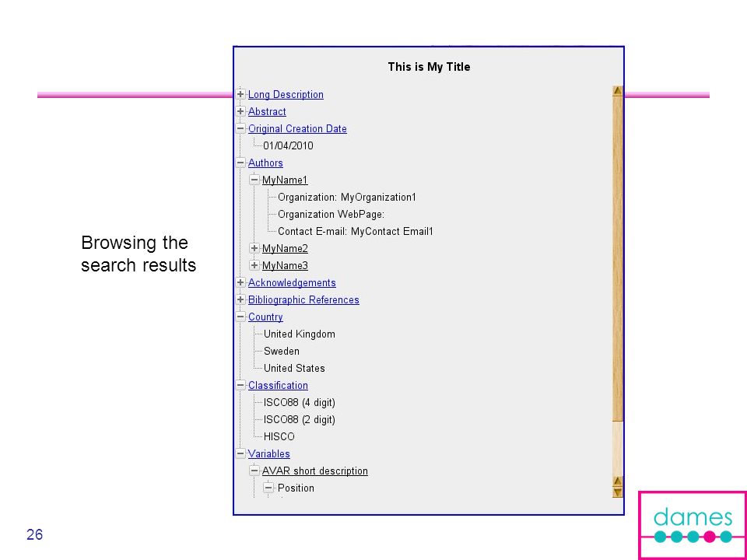This screenshot has height=560, width=747.
Task: Collapse the AVAR short description node
Action: point(255,471)
